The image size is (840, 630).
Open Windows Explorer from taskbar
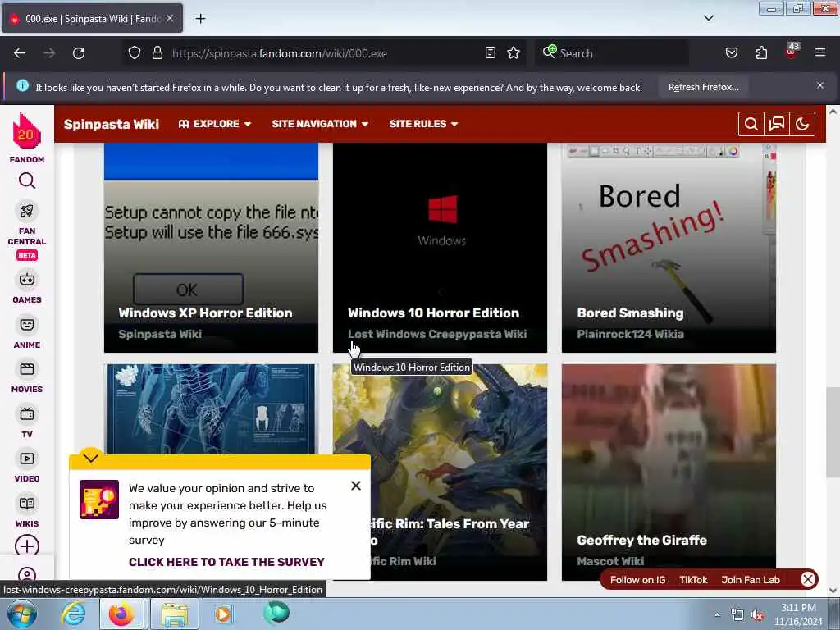click(x=174, y=614)
